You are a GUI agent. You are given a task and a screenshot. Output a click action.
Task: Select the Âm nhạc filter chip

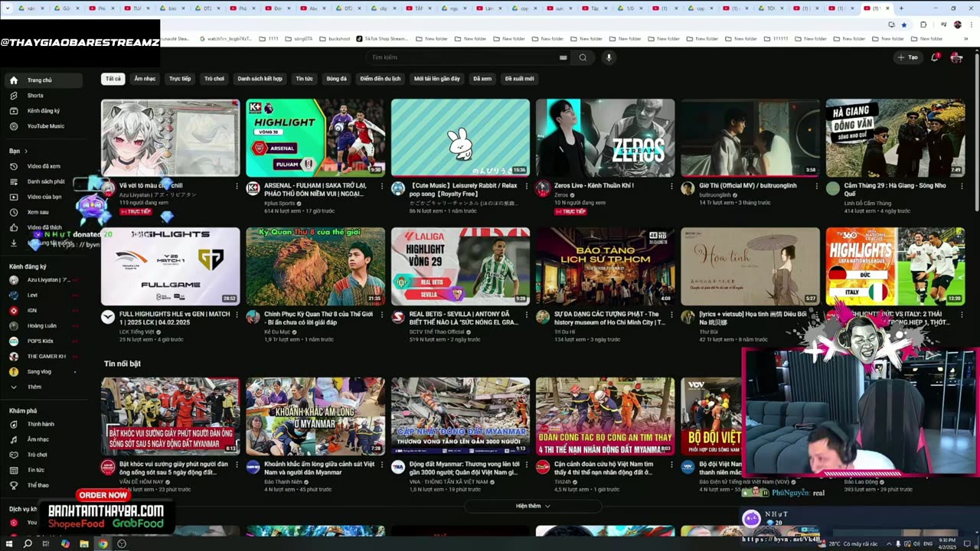[145, 79]
